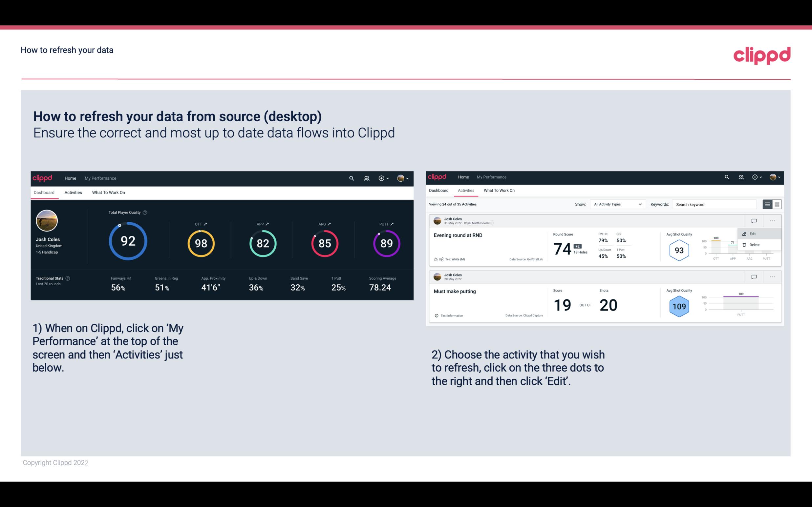This screenshot has height=507, width=812.
Task: Click the three dots menu on Evening round
Action: tap(772, 220)
